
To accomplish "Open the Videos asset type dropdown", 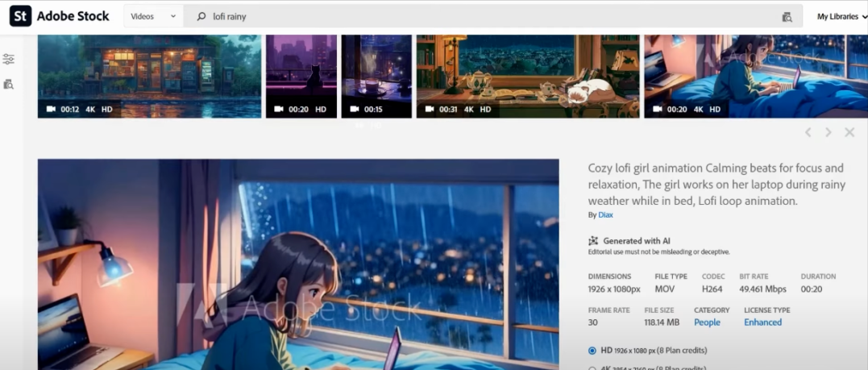I will tap(153, 16).
